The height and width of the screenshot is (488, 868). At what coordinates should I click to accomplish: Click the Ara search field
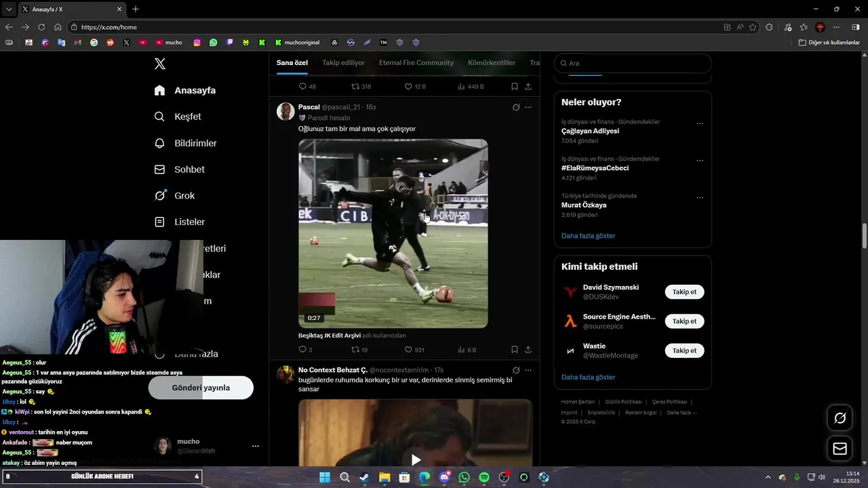(x=633, y=63)
